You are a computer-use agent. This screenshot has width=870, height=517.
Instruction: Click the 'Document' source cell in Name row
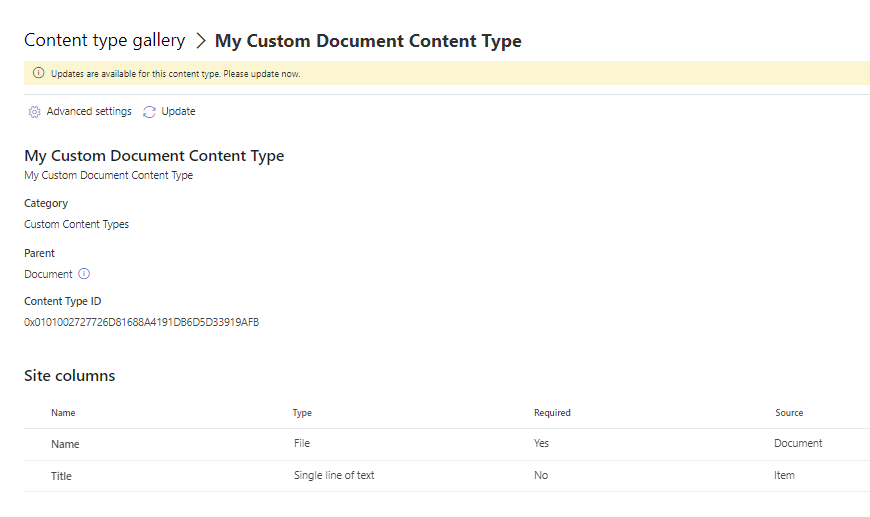click(x=798, y=443)
